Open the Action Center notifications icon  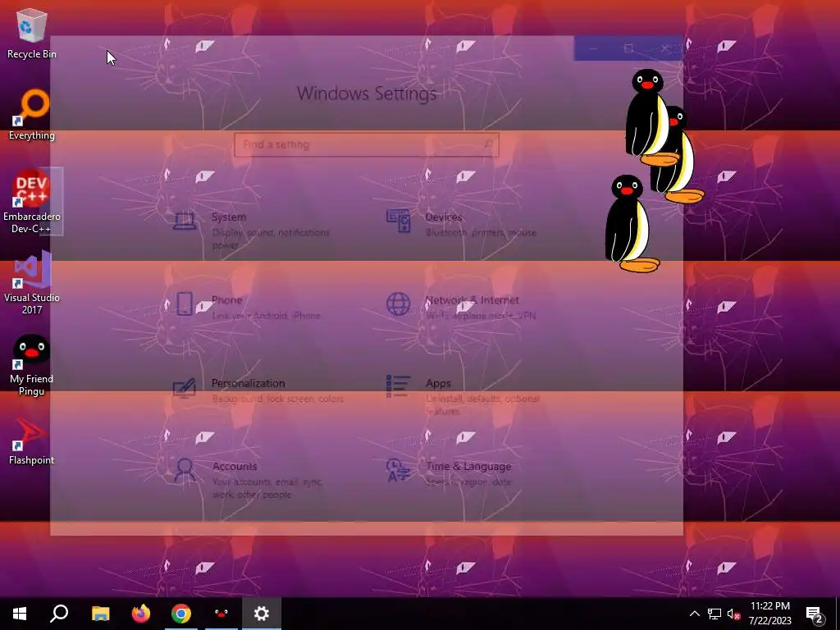(815, 614)
